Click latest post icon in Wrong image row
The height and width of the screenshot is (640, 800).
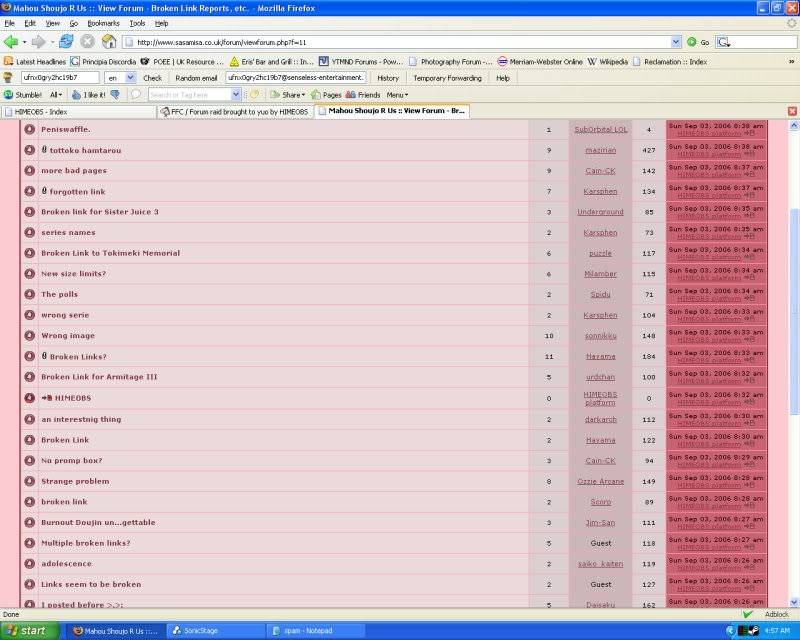pos(749,340)
